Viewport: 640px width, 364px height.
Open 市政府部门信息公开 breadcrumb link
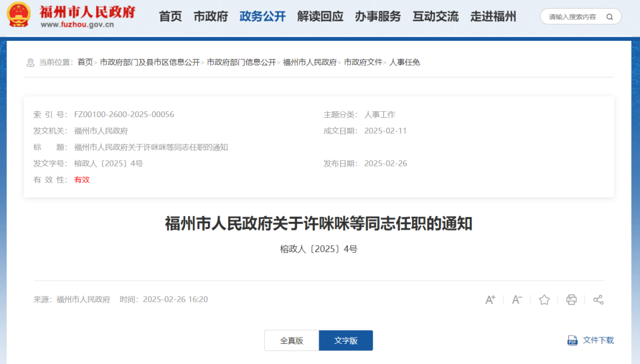point(241,62)
